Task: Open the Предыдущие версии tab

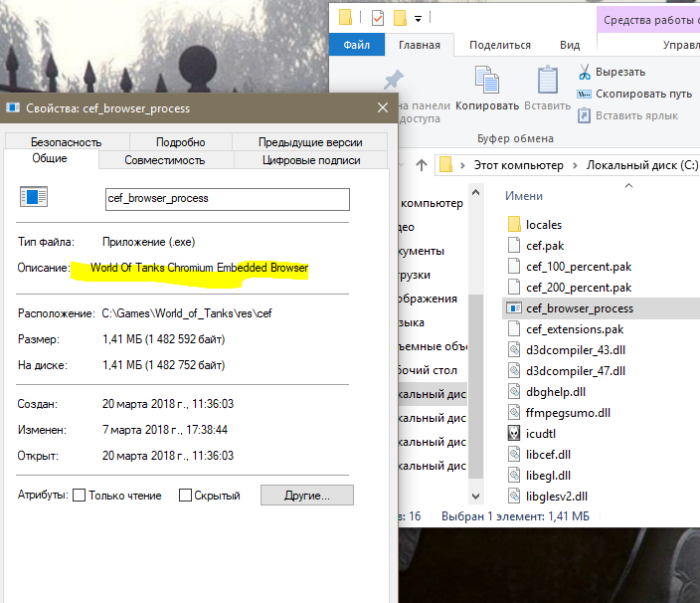Action: (x=310, y=142)
